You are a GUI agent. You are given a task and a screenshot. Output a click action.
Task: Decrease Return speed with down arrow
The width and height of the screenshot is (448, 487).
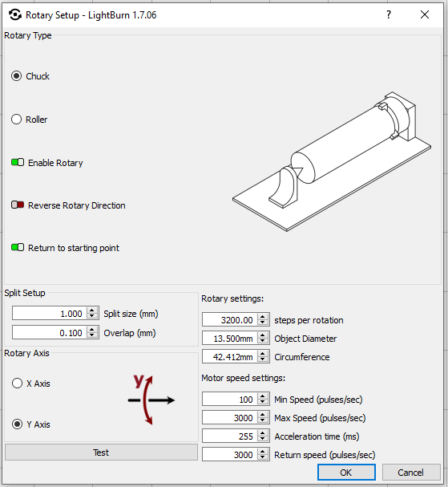click(263, 458)
